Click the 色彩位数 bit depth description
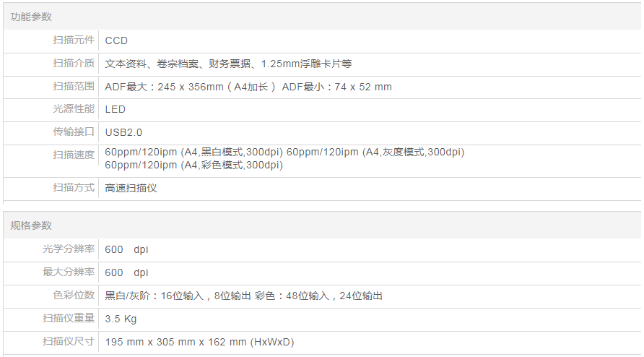This screenshot has width=644, height=357. coord(243,296)
